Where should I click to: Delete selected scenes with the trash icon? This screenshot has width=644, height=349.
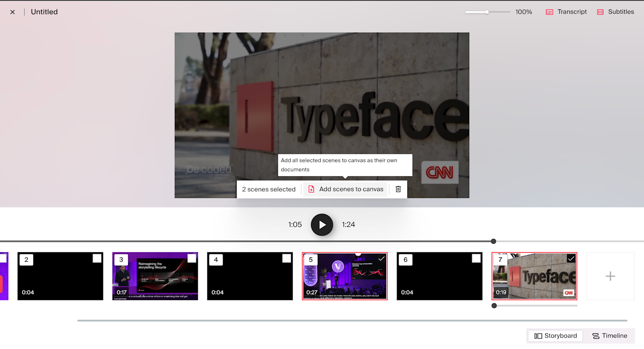point(398,189)
